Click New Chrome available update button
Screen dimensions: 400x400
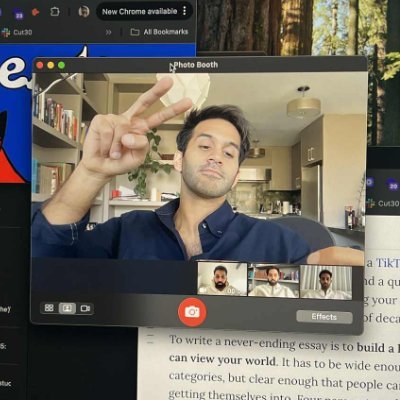pos(139,11)
